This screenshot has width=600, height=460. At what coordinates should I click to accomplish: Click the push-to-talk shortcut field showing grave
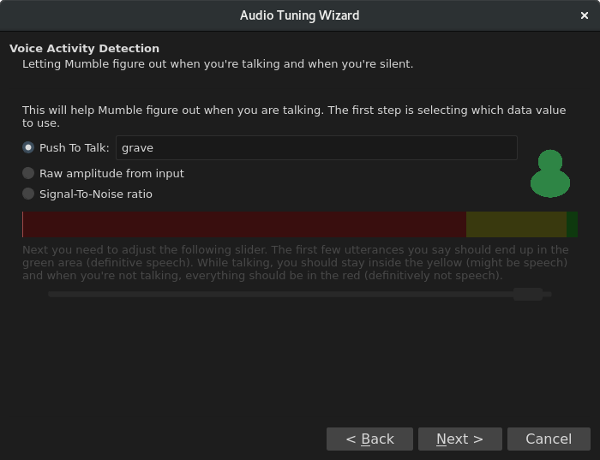316,148
